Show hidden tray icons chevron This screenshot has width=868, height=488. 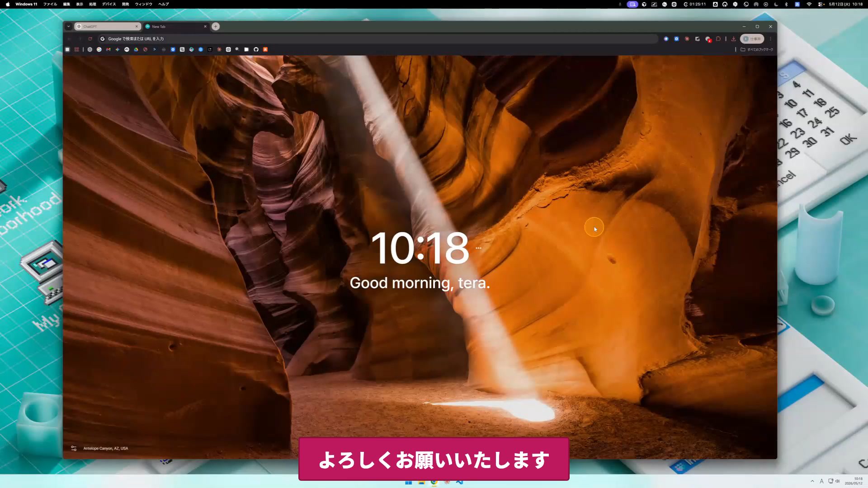[x=812, y=481]
